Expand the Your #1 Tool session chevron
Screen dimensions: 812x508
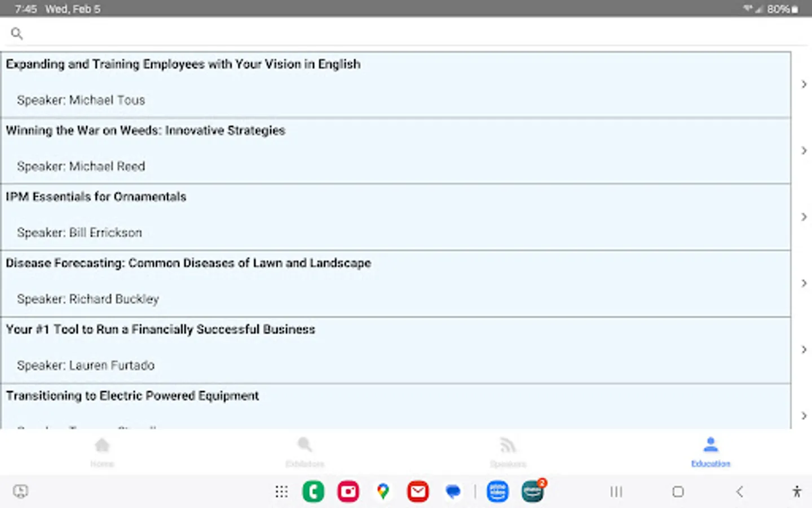(x=803, y=349)
